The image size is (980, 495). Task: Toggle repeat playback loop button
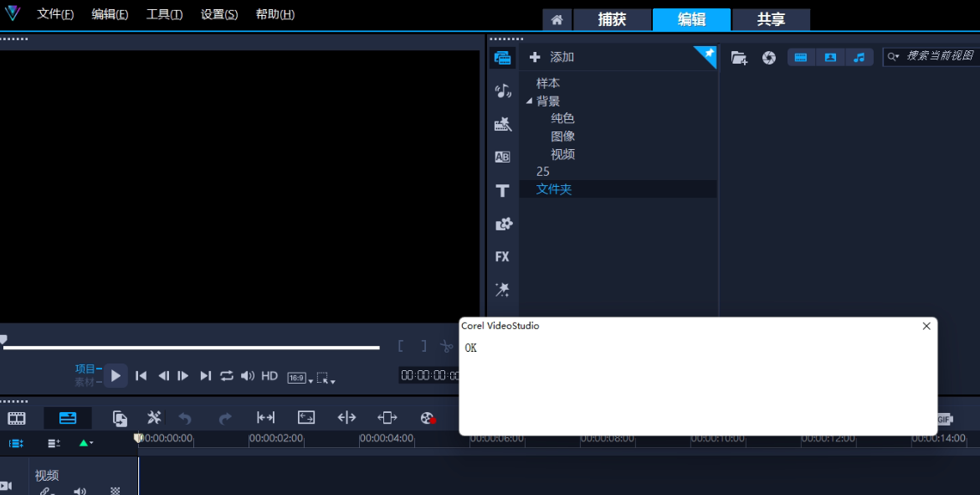pos(227,376)
